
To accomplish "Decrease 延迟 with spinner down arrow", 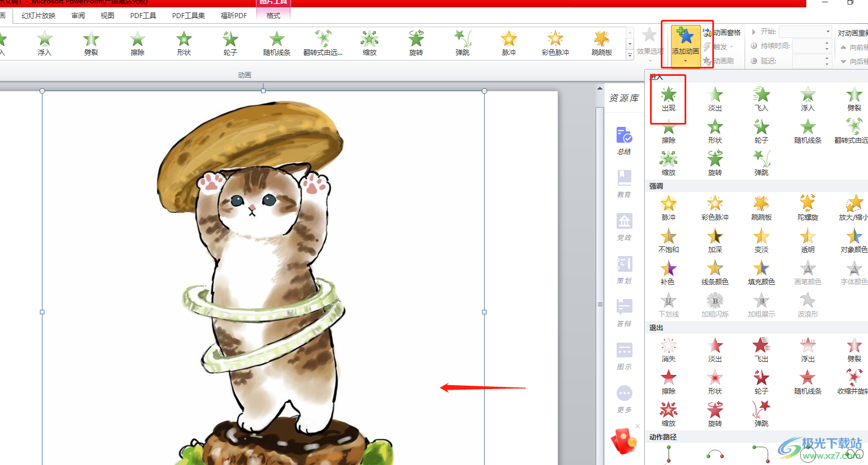I will click(827, 63).
